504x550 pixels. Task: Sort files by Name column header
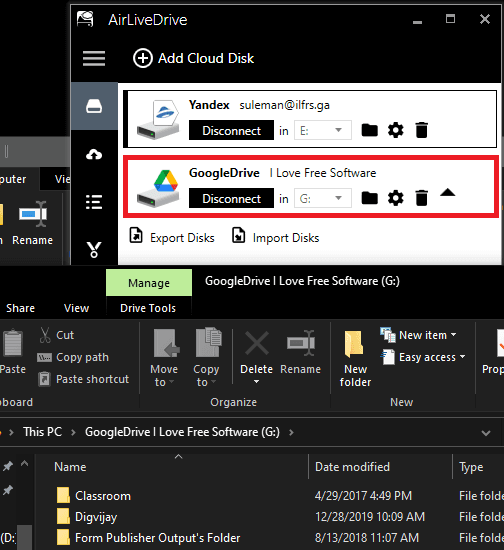click(x=70, y=467)
